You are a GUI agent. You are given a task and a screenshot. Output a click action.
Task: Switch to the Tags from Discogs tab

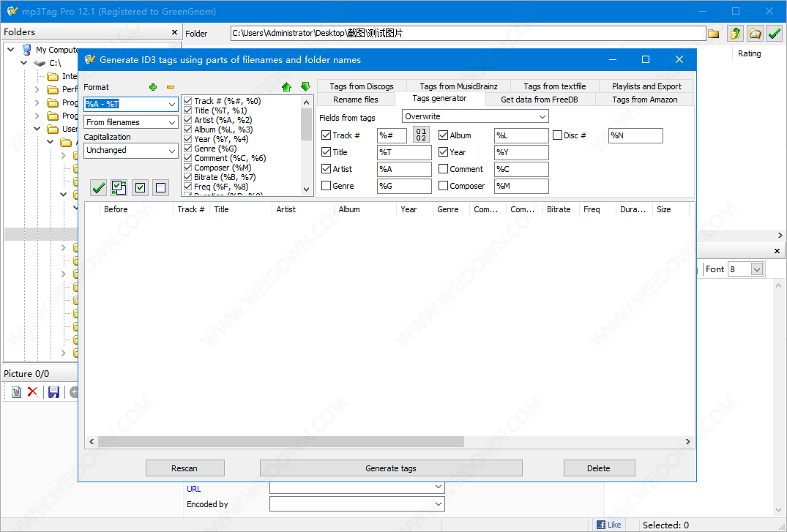point(362,86)
